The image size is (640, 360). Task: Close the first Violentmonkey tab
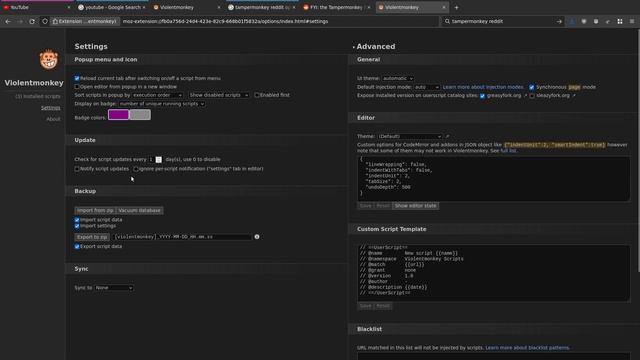(219, 7)
